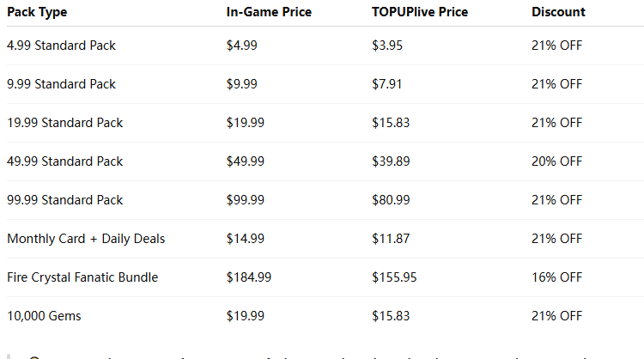
Task: Click the "9.99 Standard Pack" cell
Action: pos(61,84)
